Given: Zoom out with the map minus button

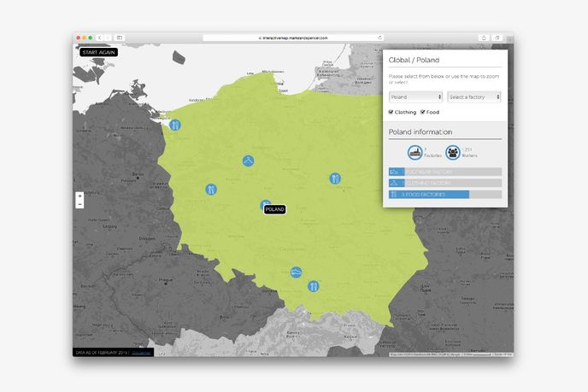Looking at the screenshot, I should tap(79, 204).
